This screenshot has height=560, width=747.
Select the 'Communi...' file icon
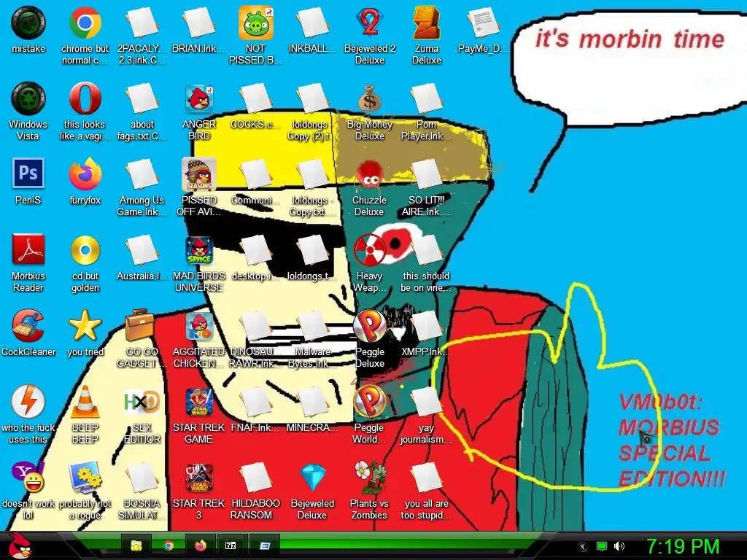point(256,174)
